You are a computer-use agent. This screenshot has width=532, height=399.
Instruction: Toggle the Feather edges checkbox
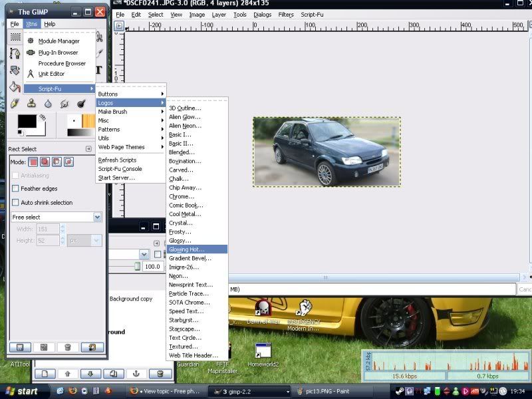pos(15,188)
